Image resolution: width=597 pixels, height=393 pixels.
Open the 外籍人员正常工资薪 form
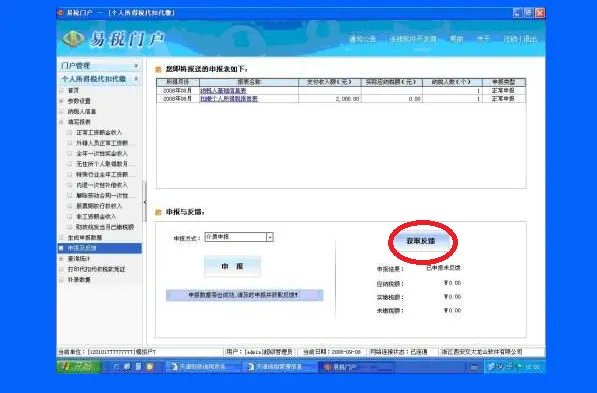(101, 143)
